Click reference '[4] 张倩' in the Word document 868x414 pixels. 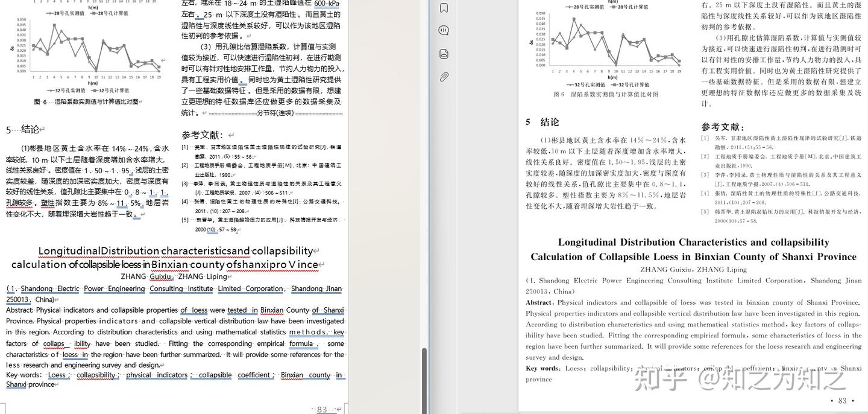coord(262,206)
